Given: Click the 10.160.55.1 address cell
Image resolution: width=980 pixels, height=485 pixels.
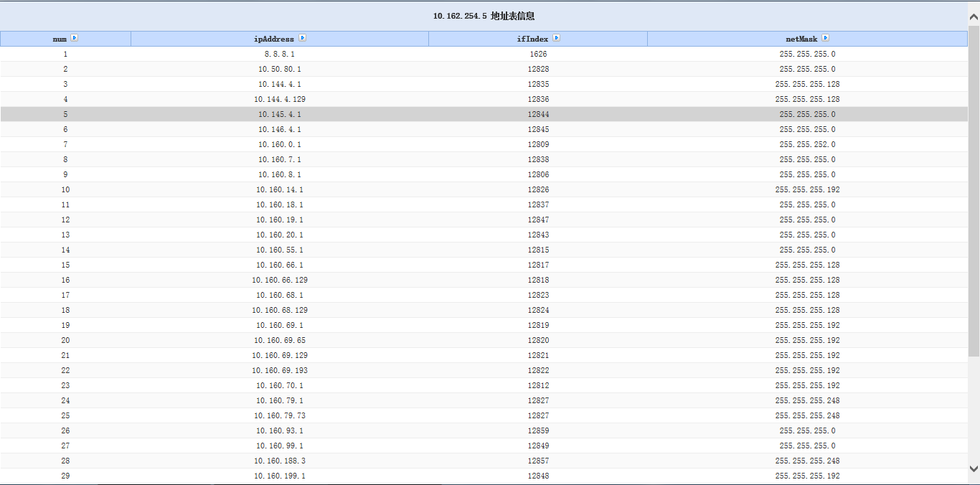Looking at the screenshot, I should 280,250.
